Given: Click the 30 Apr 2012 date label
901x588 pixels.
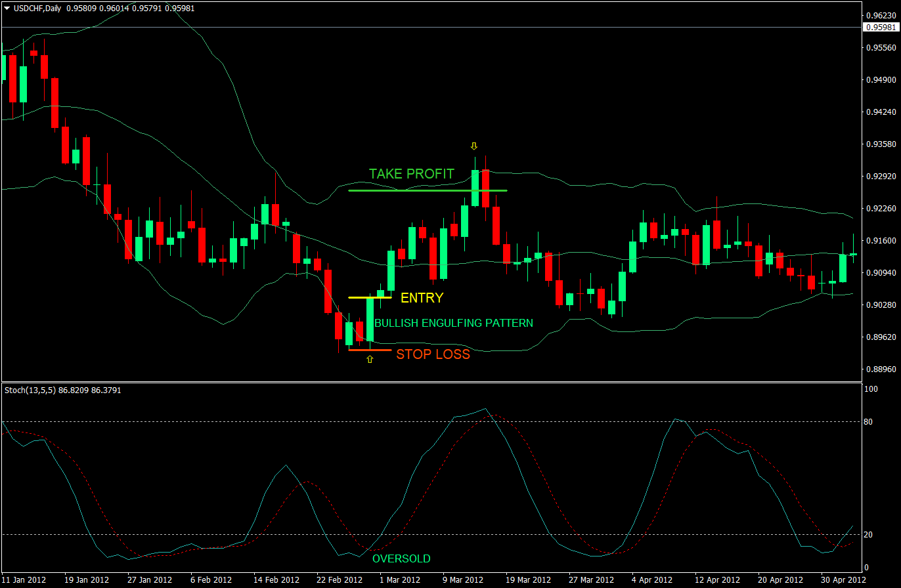Looking at the screenshot, I should coord(844,580).
